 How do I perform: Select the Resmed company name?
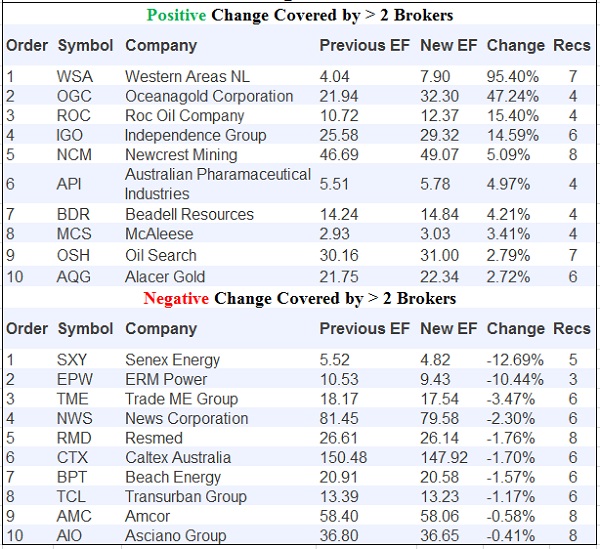152,437
